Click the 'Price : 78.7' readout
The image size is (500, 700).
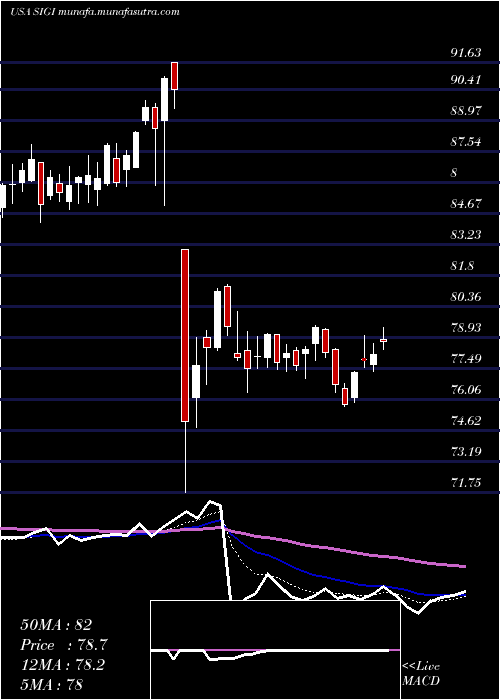pyautogui.click(x=64, y=645)
